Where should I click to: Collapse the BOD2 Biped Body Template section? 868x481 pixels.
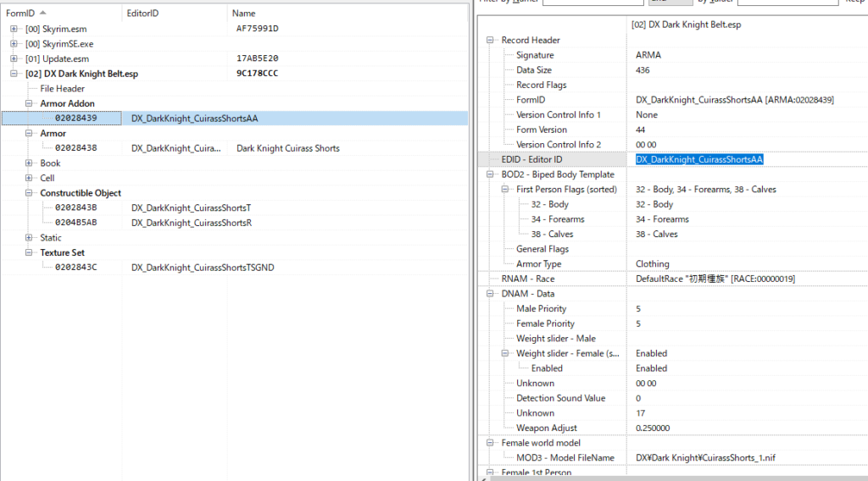tap(490, 174)
